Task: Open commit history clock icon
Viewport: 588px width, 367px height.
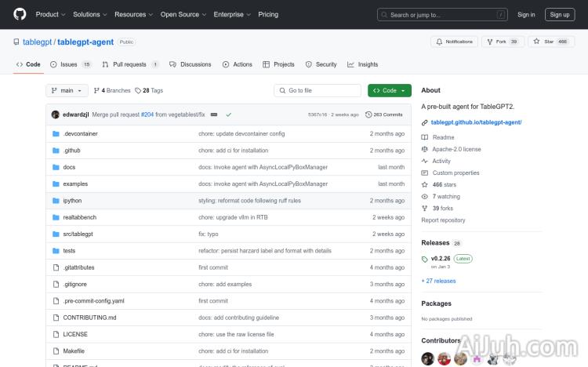Action: pos(368,114)
